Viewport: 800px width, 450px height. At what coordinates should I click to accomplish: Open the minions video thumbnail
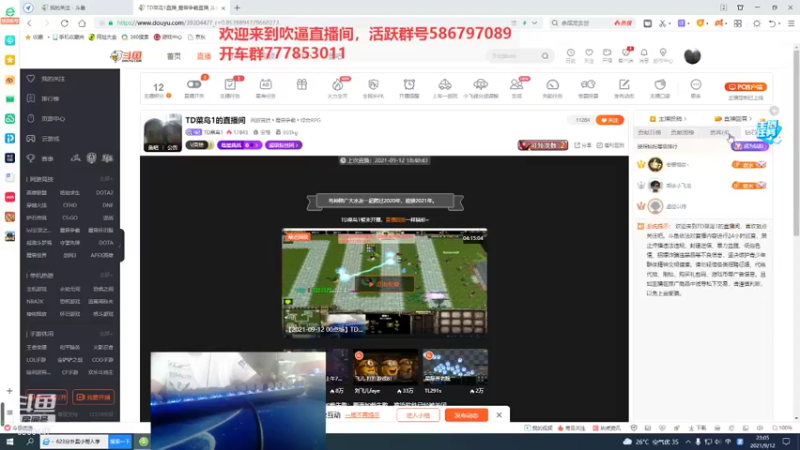pyautogui.click(x=385, y=367)
